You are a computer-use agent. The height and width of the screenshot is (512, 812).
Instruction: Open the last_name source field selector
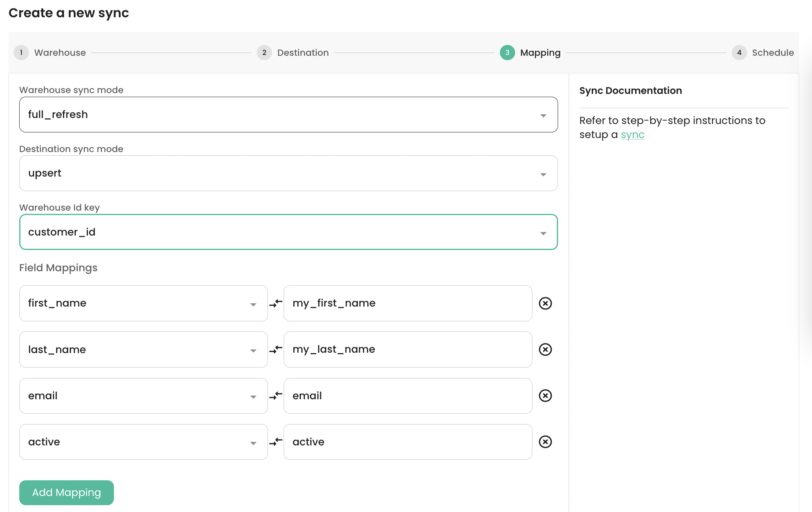[253, 349]
